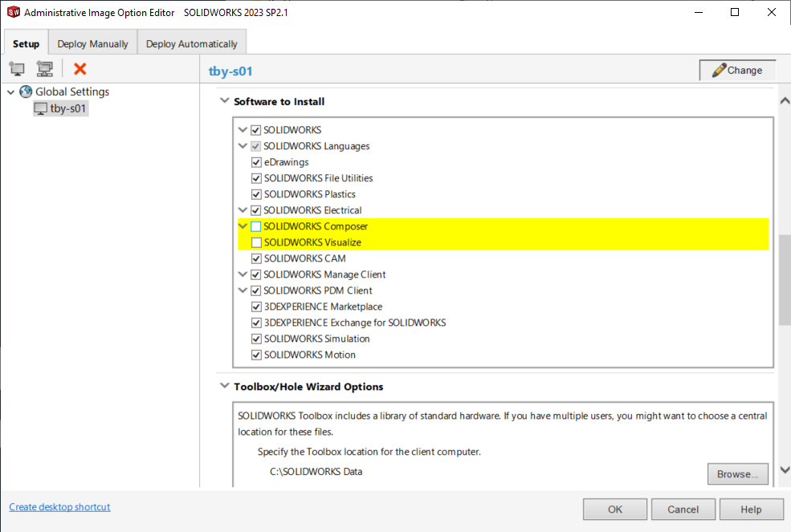This screenshot has height=532, width=791.
Task: Click the vertical scrollbar thumb
Action: pos(784,281)
